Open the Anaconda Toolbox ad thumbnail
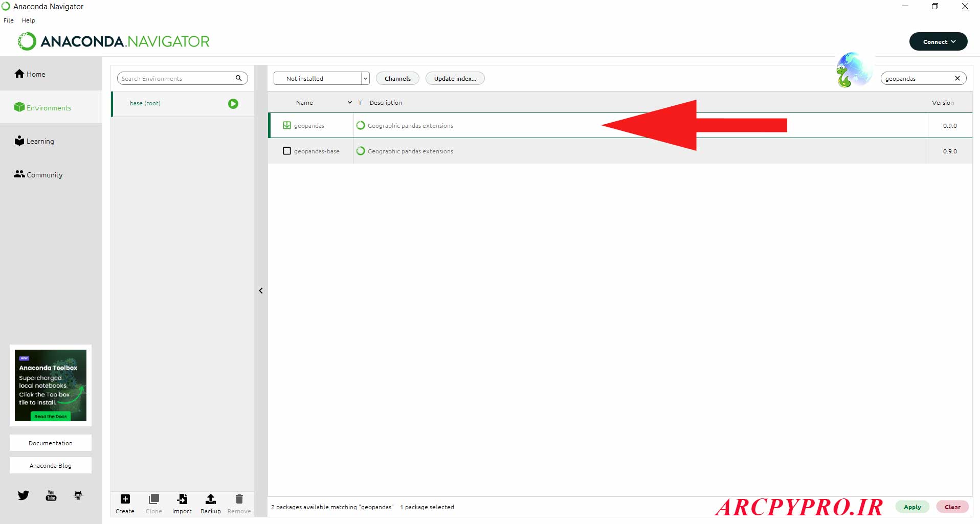Viewport: 980px width, 524px height. click(51, 385)
